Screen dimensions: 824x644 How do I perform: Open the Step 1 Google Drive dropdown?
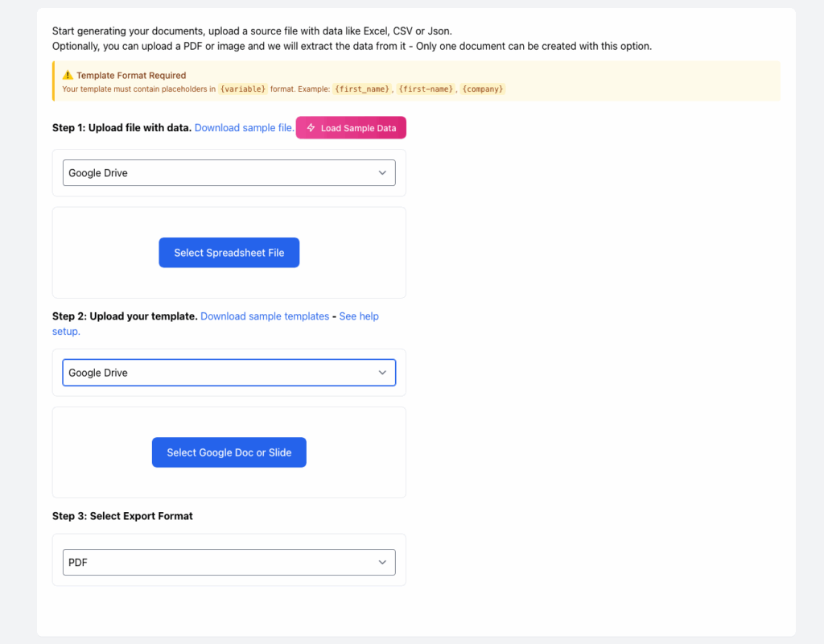(x=229, y=172)
